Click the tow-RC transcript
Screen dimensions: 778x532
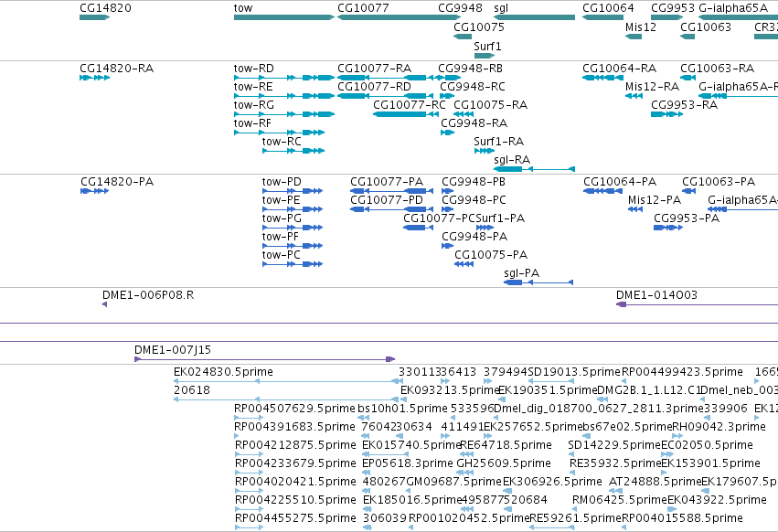click(293, 151)
